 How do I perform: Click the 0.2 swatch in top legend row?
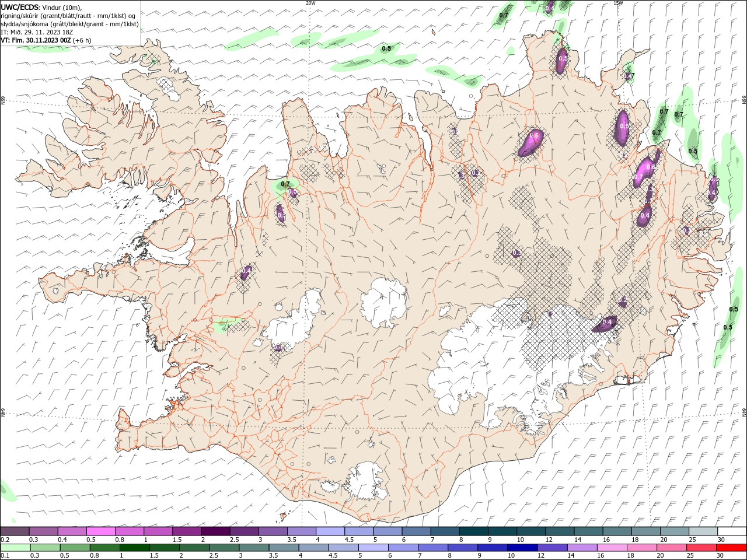pyautogui.click(x=15, y=531)
